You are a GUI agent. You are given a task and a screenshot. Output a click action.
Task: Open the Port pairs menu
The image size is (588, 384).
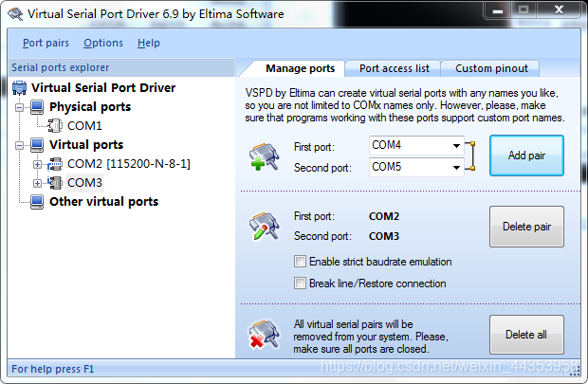click(x=46, y=43)
